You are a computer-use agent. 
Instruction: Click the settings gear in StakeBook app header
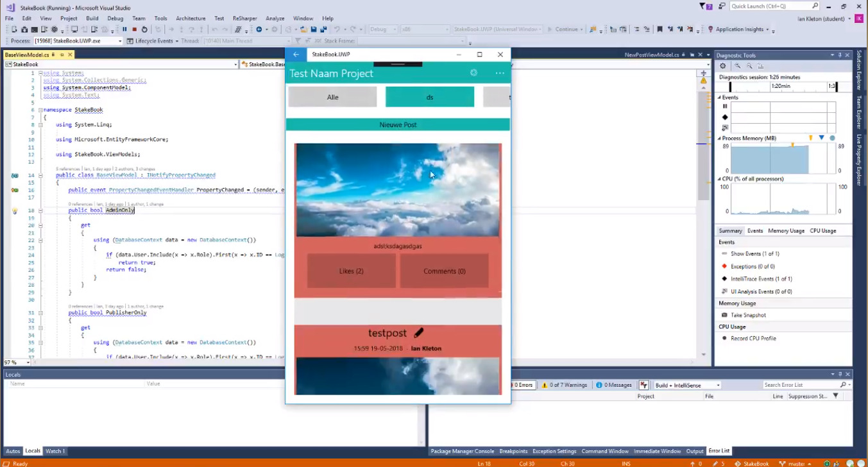pyautogui.click(x=473, y=73)
